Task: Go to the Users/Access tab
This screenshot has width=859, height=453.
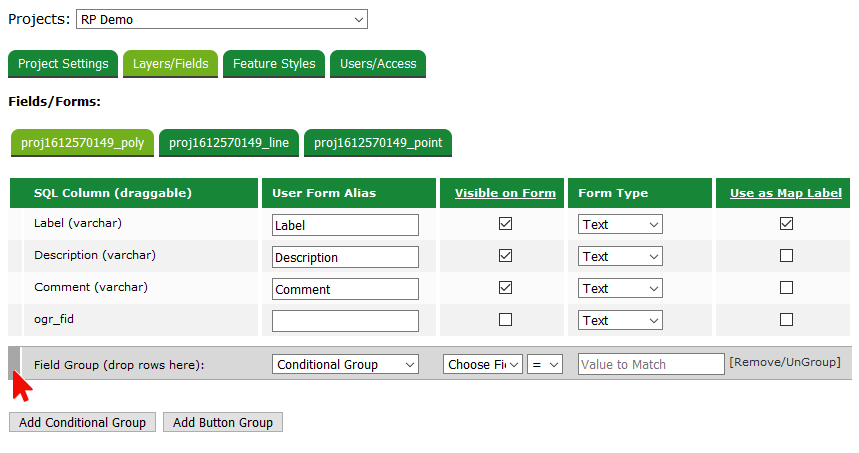Action: (378, 64)
